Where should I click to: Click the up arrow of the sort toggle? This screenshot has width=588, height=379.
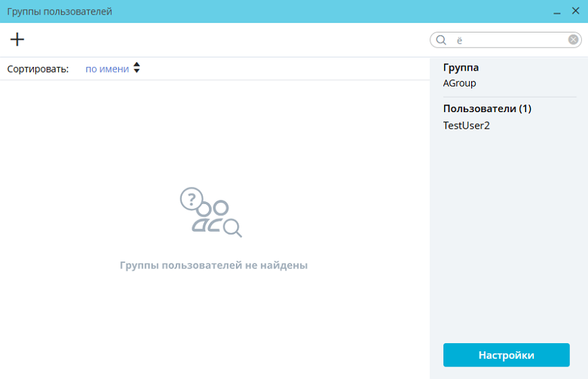click(136, 65)
